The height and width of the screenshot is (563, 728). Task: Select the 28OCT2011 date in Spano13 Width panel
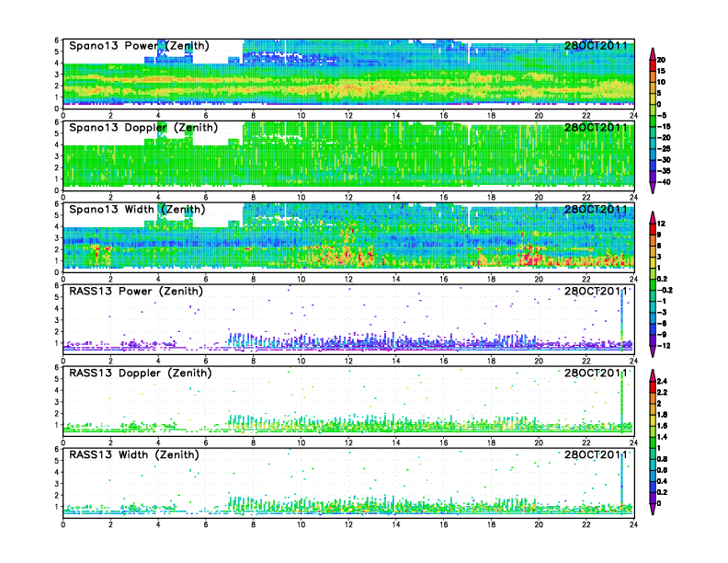[x=596, y=209]
